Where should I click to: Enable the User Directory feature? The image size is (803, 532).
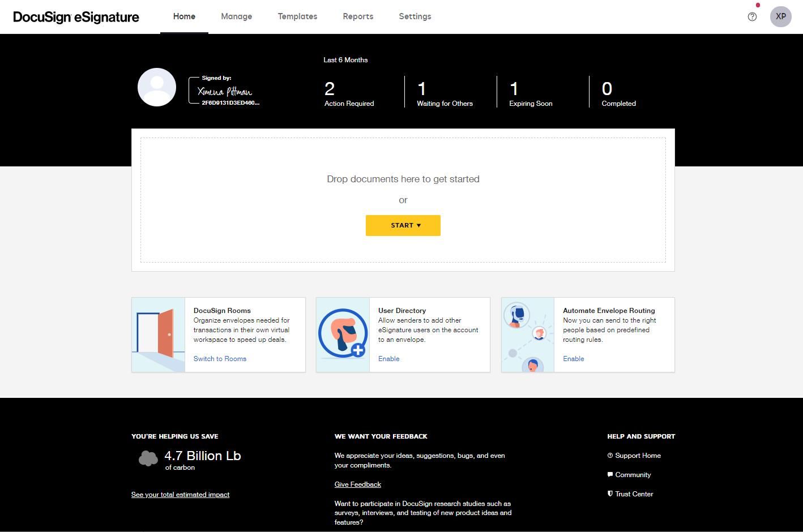tap(389, 358)
